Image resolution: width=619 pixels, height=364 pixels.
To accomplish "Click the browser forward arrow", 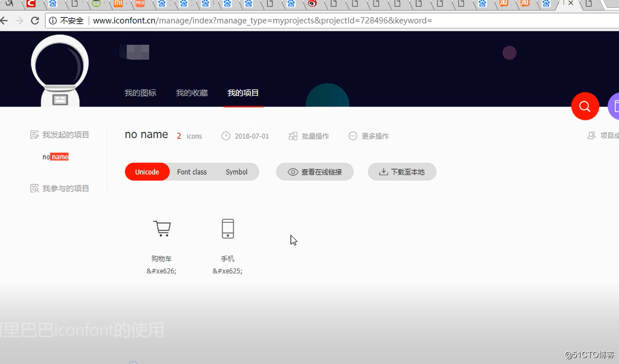I will point(19,20).
